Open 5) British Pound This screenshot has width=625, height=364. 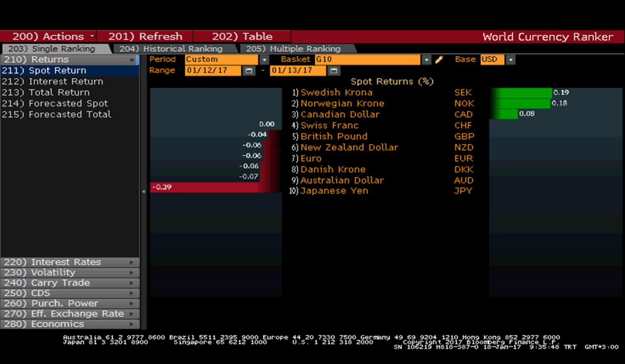click(x=330, y=136)
